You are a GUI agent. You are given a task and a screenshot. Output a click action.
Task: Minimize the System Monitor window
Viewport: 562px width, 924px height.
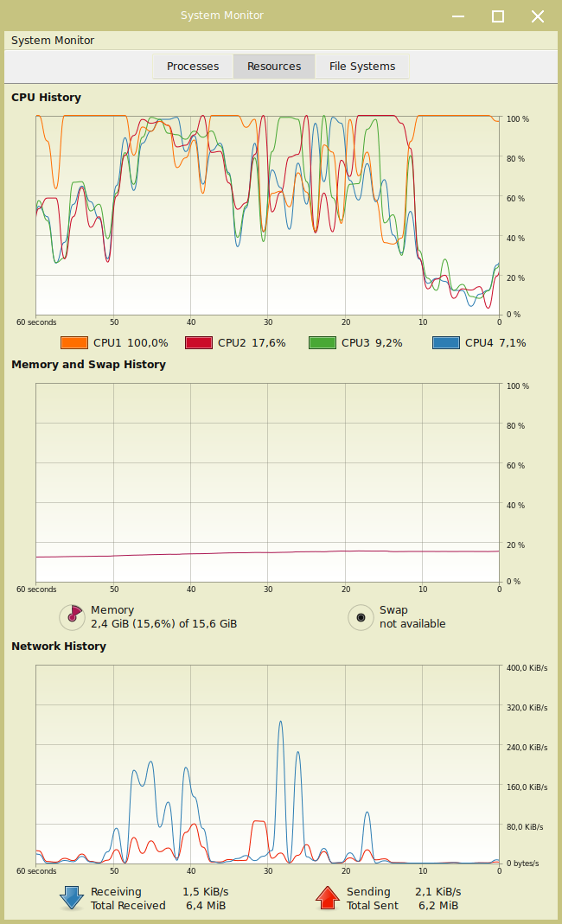pyautogui.click(x=458, y=16)
